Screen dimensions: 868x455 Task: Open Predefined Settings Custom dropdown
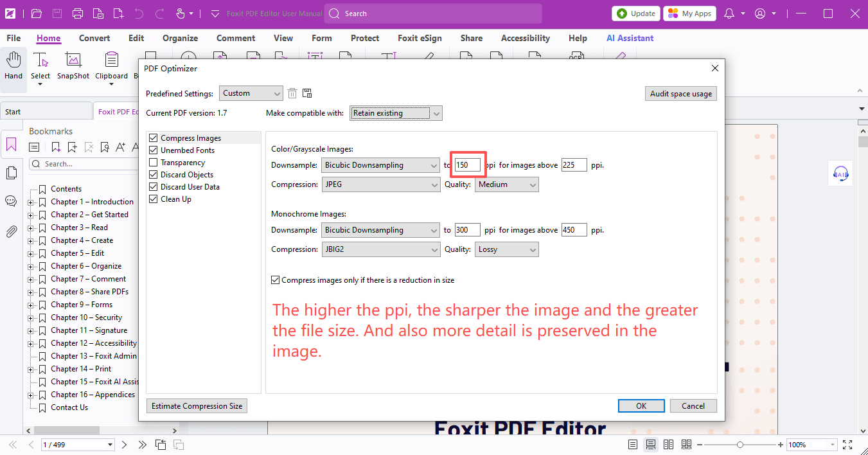click(251, 93)
